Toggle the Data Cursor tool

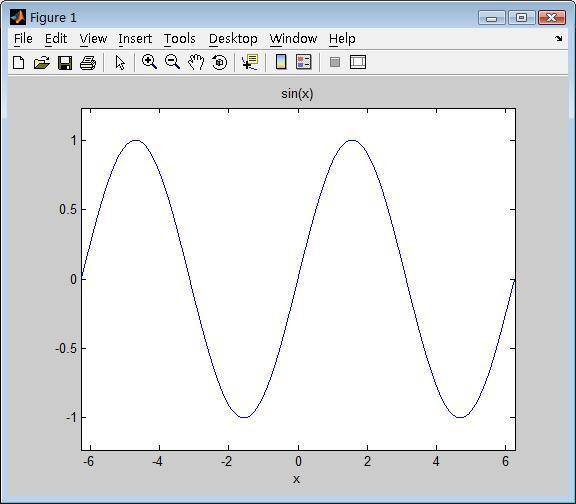pos(250,62)
